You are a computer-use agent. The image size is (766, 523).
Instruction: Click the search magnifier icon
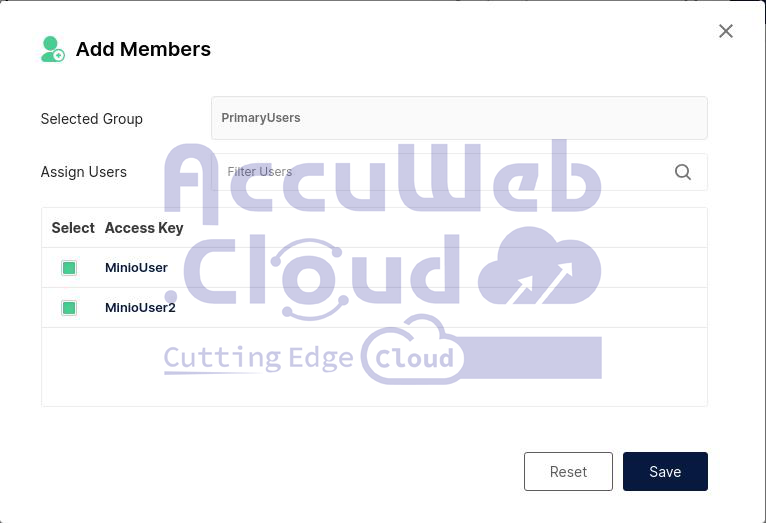[683, 172]
